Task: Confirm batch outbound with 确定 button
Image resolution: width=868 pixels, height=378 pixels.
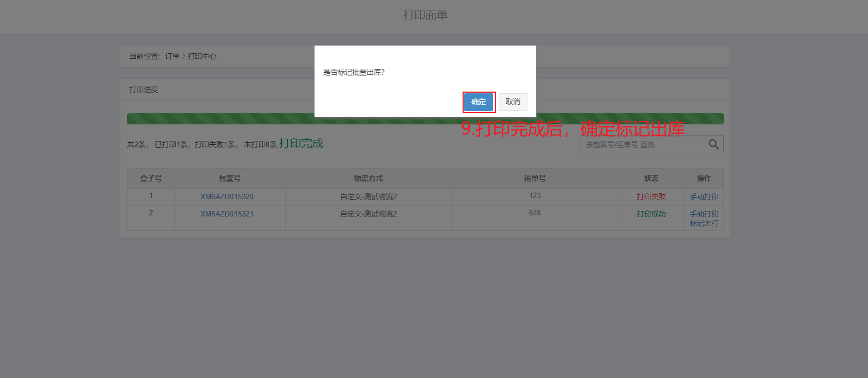Action: (x=479, y=102)
